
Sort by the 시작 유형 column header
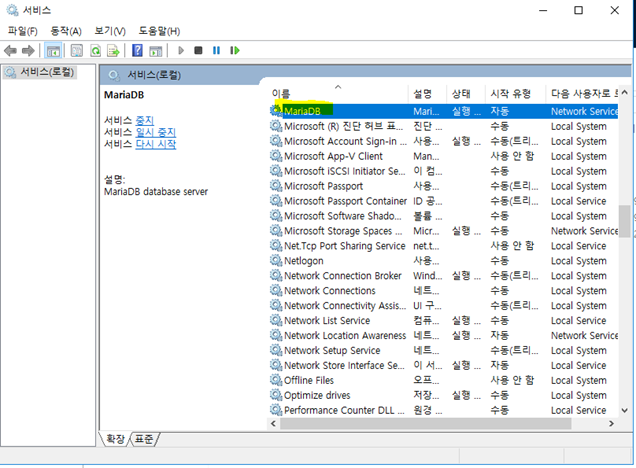coord(516,94)
